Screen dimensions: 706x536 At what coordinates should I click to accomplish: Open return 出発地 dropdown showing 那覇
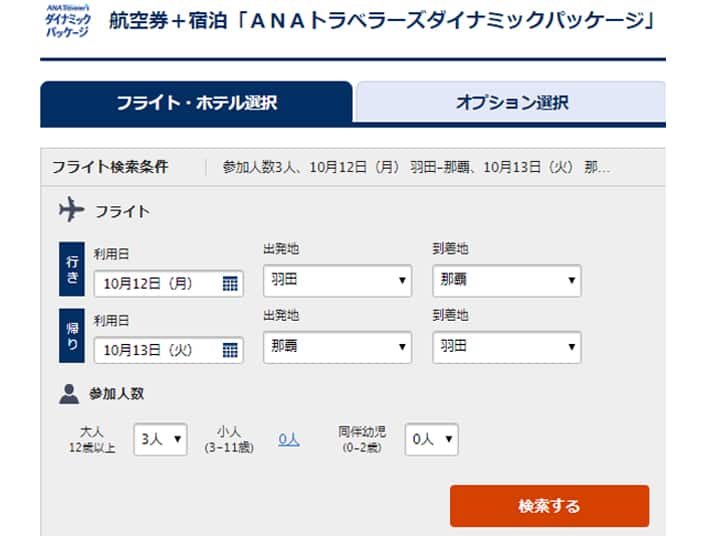[x=338, y=347]
